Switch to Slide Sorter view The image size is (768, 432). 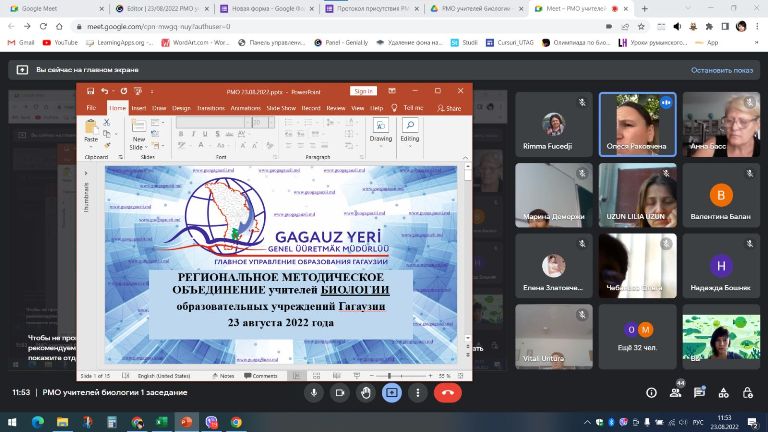[316, 376]
